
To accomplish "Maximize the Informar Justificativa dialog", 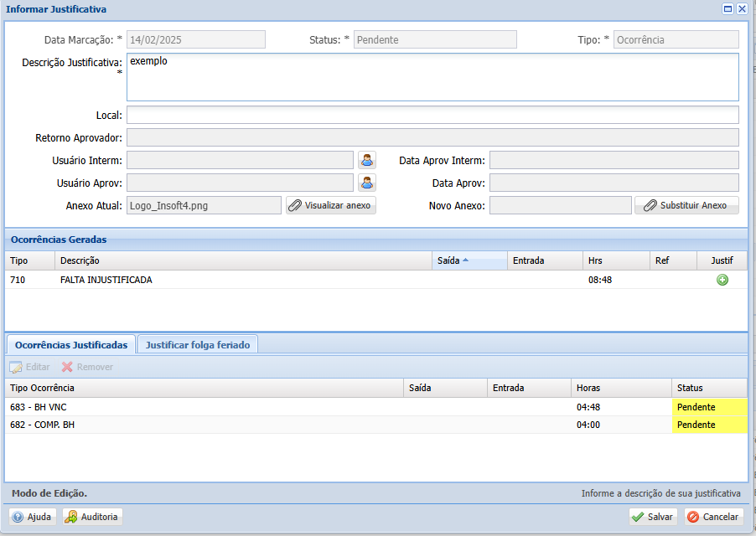I will pos(728,8).
